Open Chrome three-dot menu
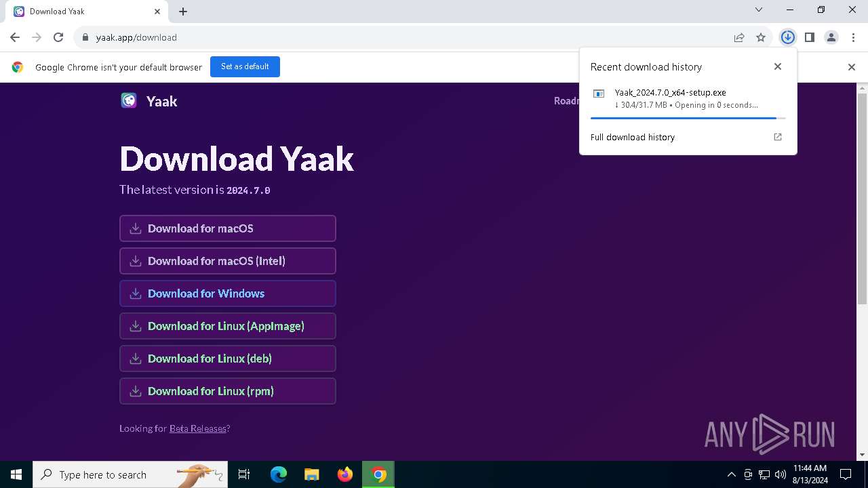Screen dimensions: 868x488 coord(853,37)
